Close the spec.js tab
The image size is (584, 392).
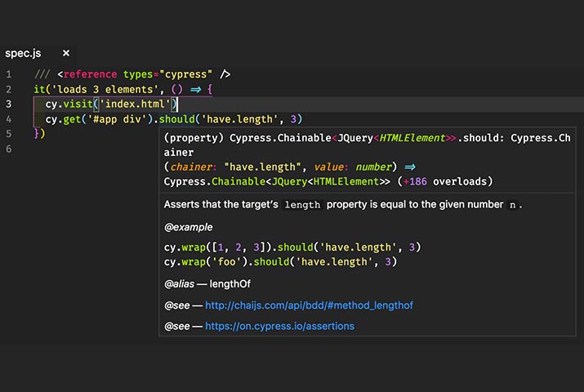coord(66,53)
